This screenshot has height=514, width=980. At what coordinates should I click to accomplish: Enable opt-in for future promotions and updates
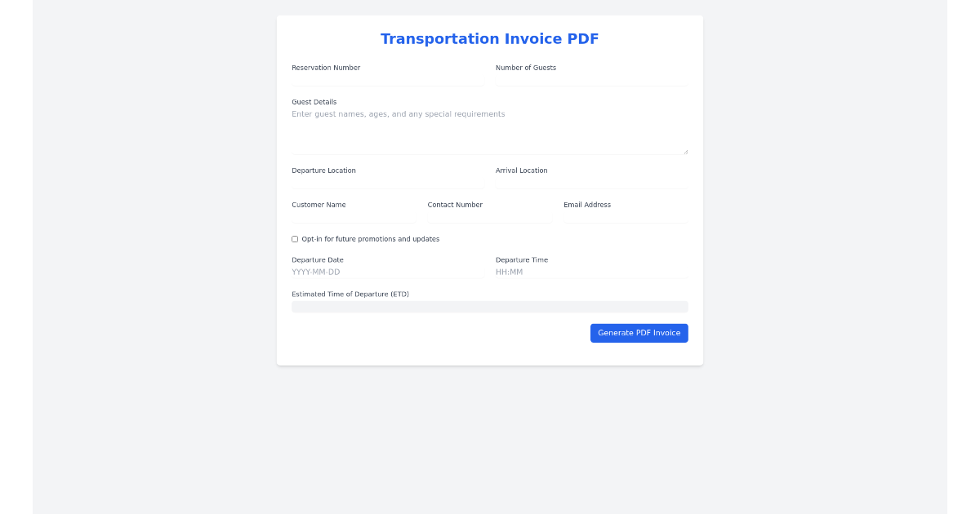(x=295, y=238)
